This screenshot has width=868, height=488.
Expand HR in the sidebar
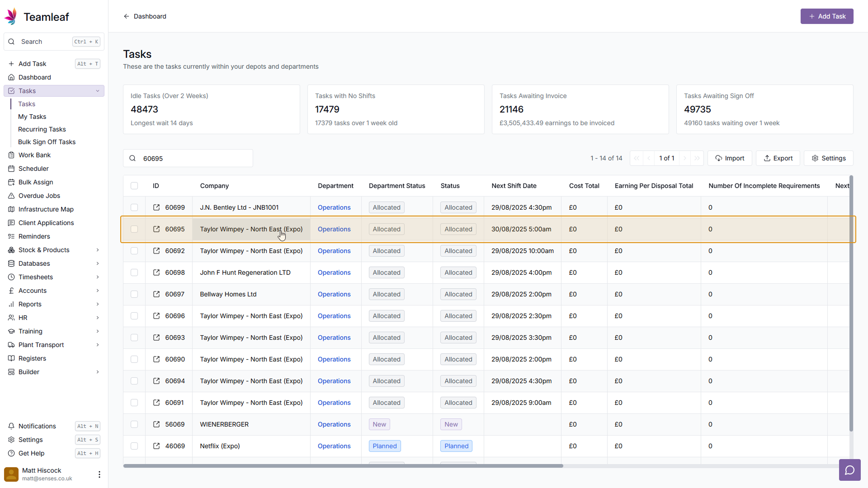(x=98, y=318)
